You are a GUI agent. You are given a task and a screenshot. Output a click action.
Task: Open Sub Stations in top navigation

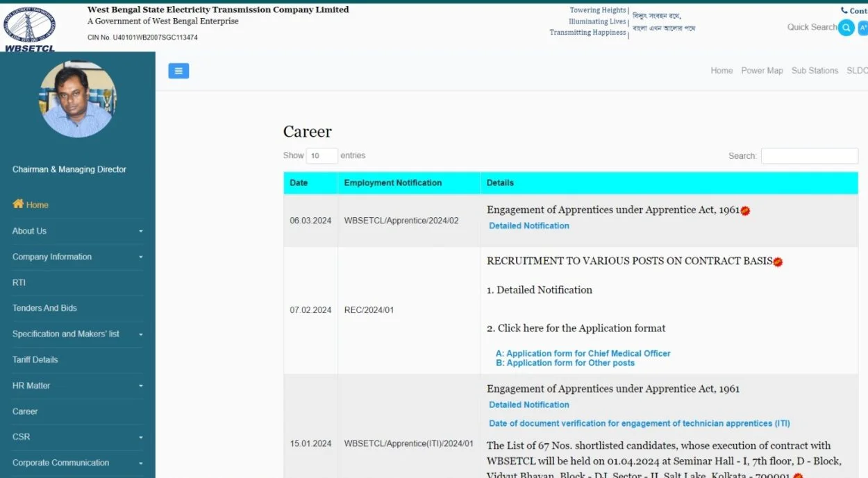[x=815, y=71]
